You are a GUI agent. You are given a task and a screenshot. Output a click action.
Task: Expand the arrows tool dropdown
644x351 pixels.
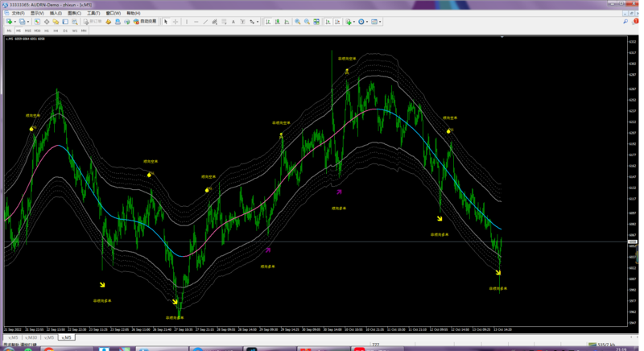(x=258, y=22)
